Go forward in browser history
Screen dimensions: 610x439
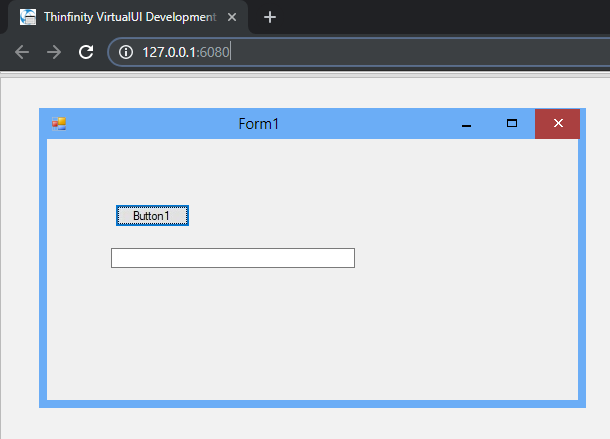[54, 52]
